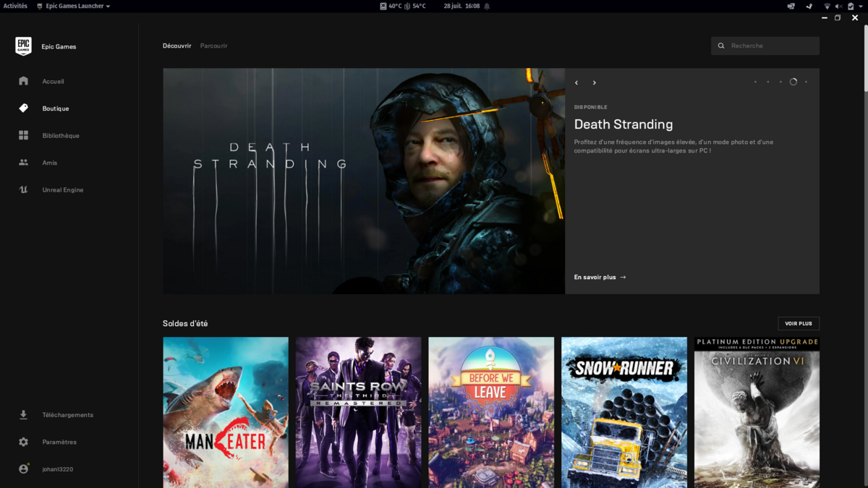Image resolution: width=868 pixels, height=488 pixels.
Task: Click the vertical scrollbar of the store page
Action: click(864, 59)
